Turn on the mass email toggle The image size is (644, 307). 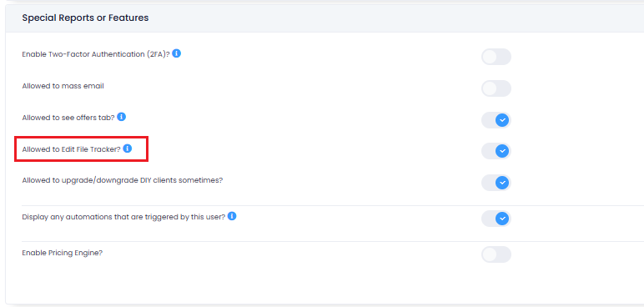(x=496, y=88)
